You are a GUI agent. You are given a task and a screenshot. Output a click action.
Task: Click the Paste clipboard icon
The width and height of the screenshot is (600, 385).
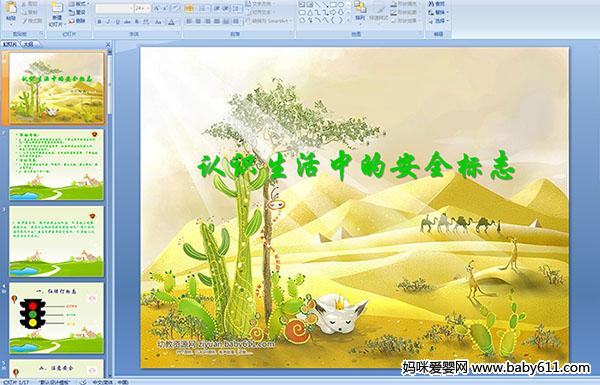click(11, 8)
